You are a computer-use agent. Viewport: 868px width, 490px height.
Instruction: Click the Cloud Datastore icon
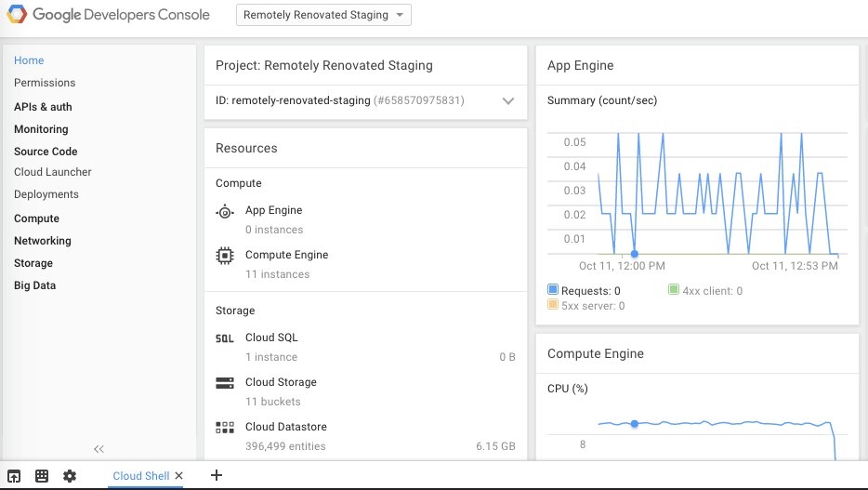pos(225,428)
